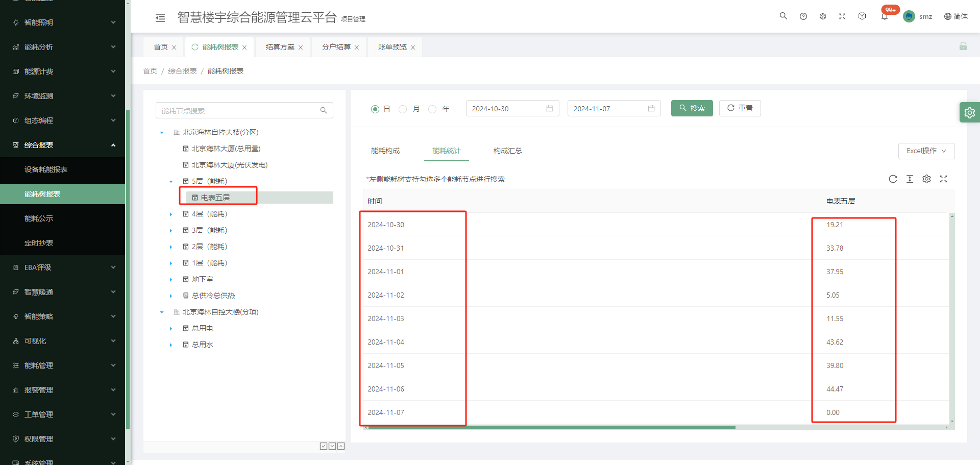The image size is (980, 465).
Task: Click the check-all icon below the tree
Action: pos(324,446)
